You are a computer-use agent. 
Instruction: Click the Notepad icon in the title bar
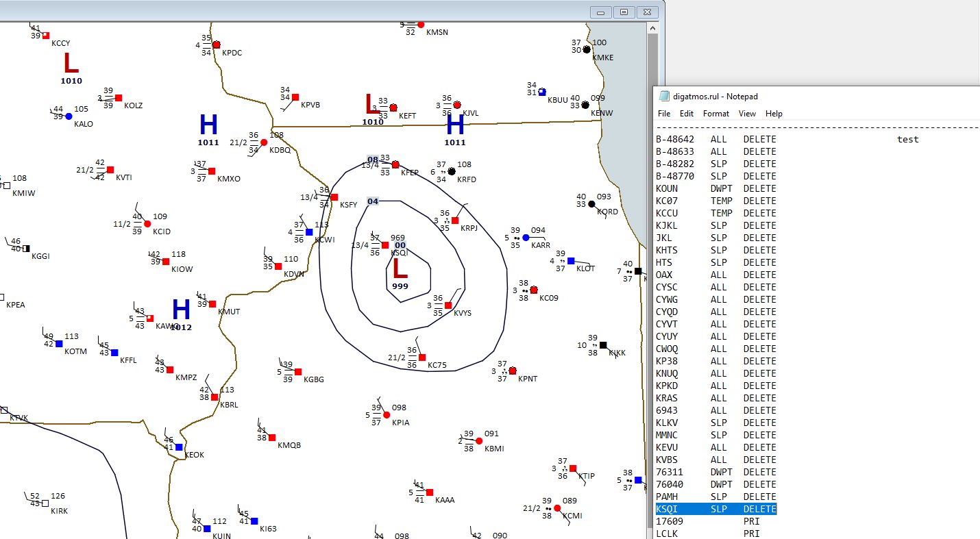pos(663,97)
